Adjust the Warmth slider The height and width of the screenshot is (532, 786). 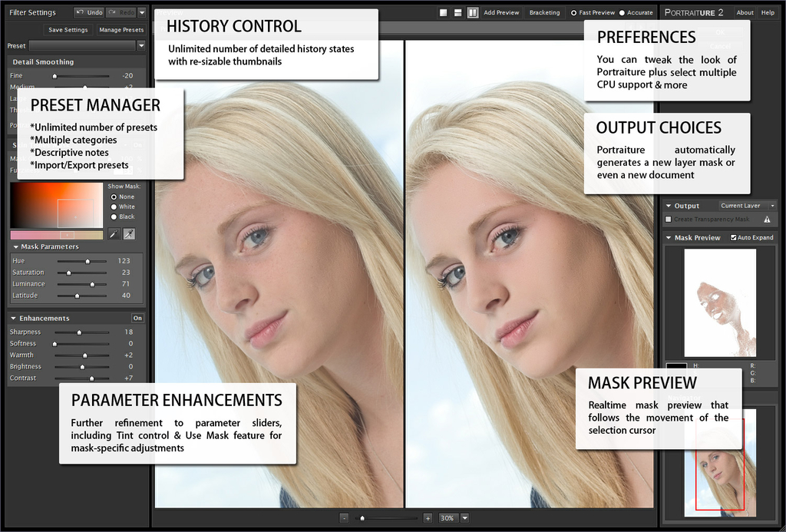click(81, 355)
